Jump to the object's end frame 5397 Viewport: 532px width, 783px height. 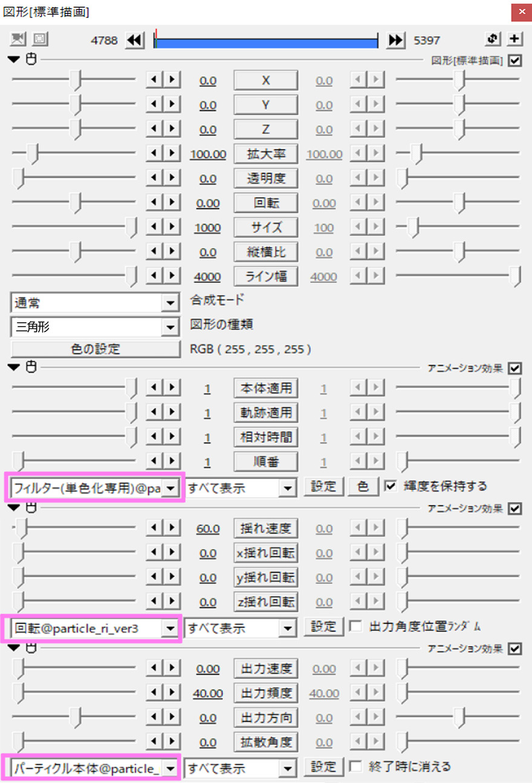(396, 41)
